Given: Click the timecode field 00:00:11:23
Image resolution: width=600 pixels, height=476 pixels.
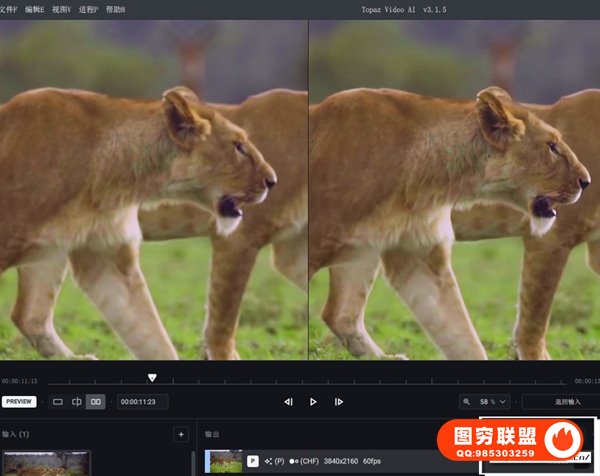Looking at the screenshot, I should click(x=142, y=402).
